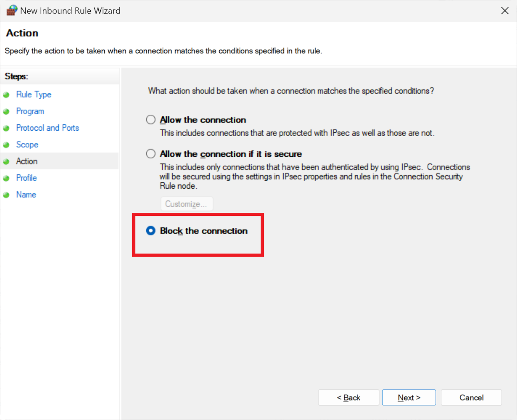Close the New Inbound Rule Wizard window
517x420 pixels.
click(505, 11)
